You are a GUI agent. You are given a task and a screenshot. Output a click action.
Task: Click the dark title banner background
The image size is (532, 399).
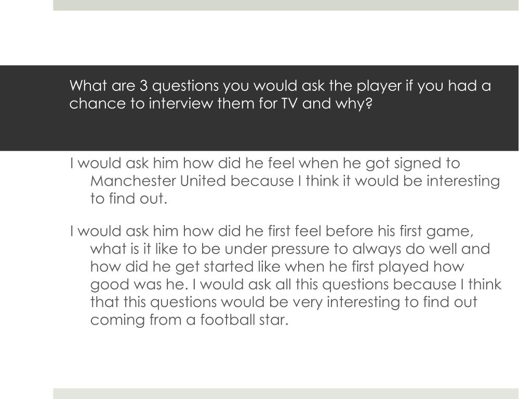click(x=291, y=132)
